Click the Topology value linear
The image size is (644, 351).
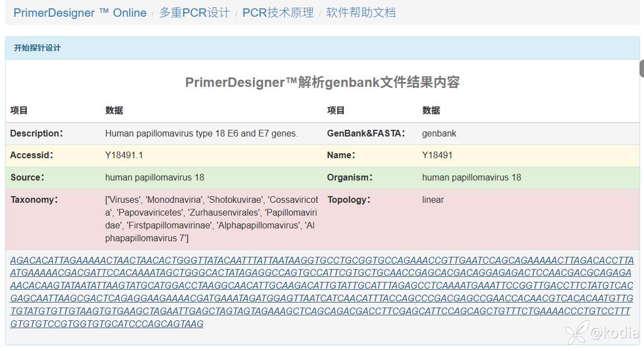pos(433,200)
